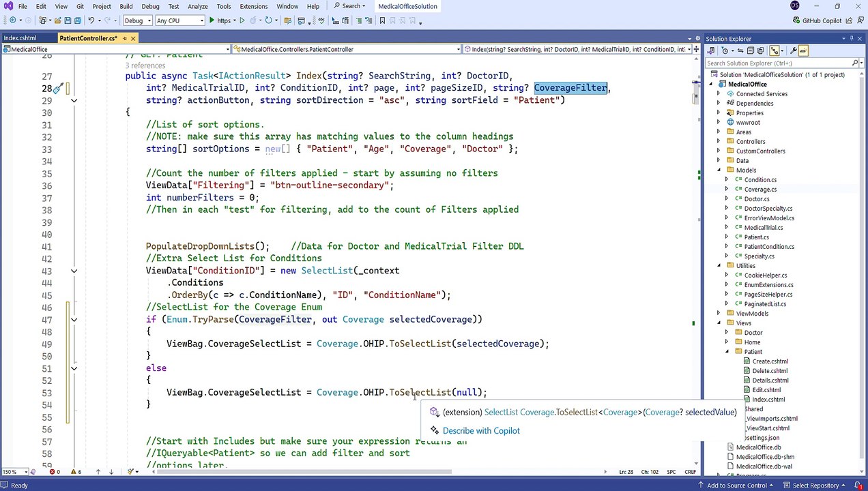This screenshot has width=868, height=491.
Task: Click the user account avatar DS
Action: point(794,5)
